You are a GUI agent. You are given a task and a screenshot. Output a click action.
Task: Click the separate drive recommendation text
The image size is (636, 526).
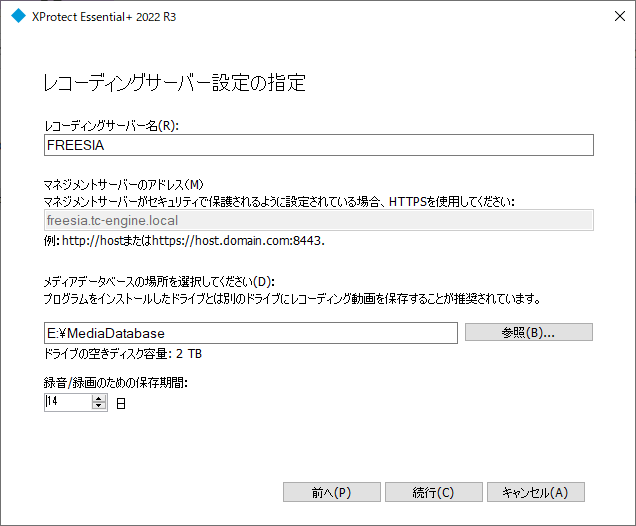(x=292, y=299)
